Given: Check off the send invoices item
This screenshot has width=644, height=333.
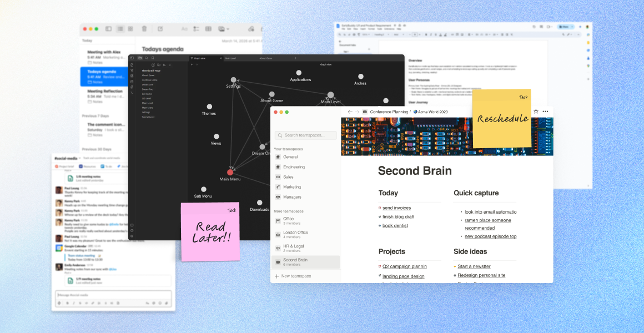Looking at the screenshot, I should pos(380,208).
